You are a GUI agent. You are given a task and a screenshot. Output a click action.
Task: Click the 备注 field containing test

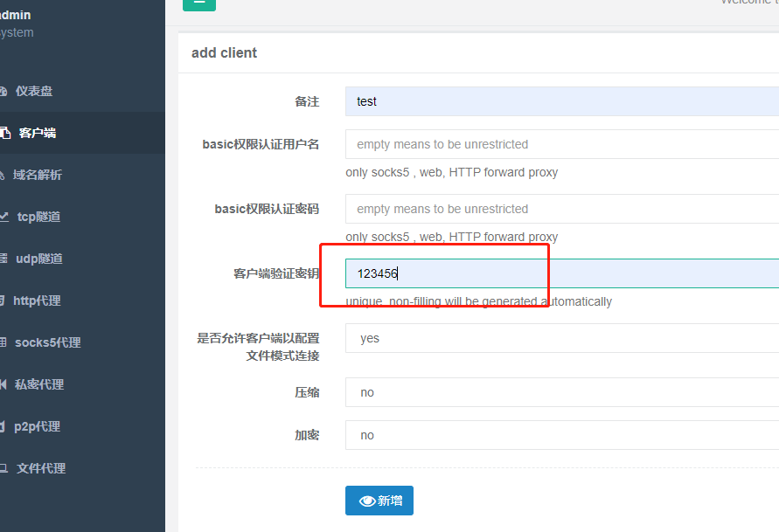[x=560, y=101]
